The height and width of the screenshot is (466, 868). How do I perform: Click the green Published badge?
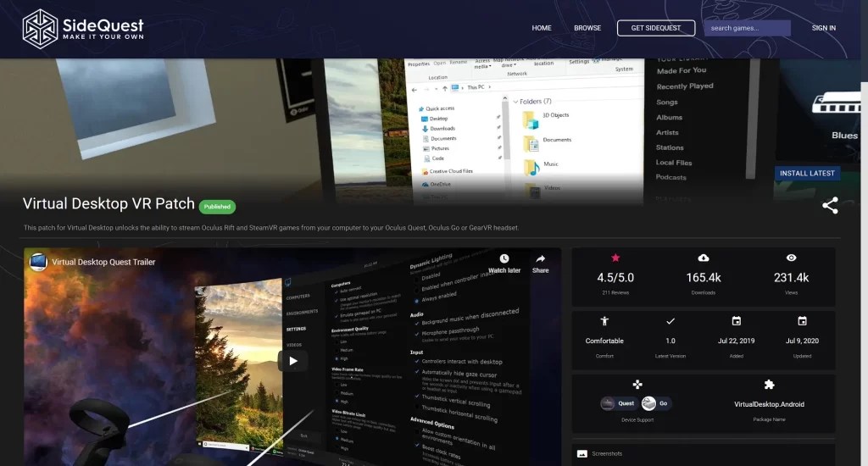217,207
